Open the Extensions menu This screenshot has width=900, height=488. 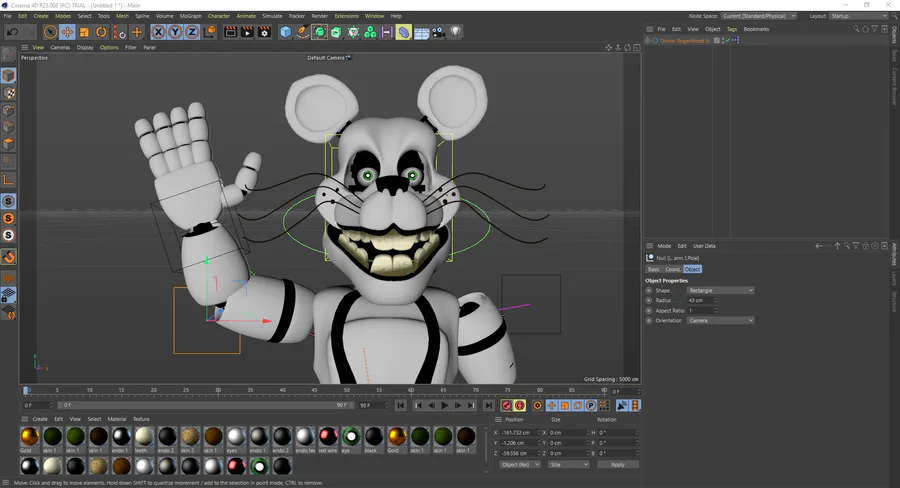[x=346, y=16]
